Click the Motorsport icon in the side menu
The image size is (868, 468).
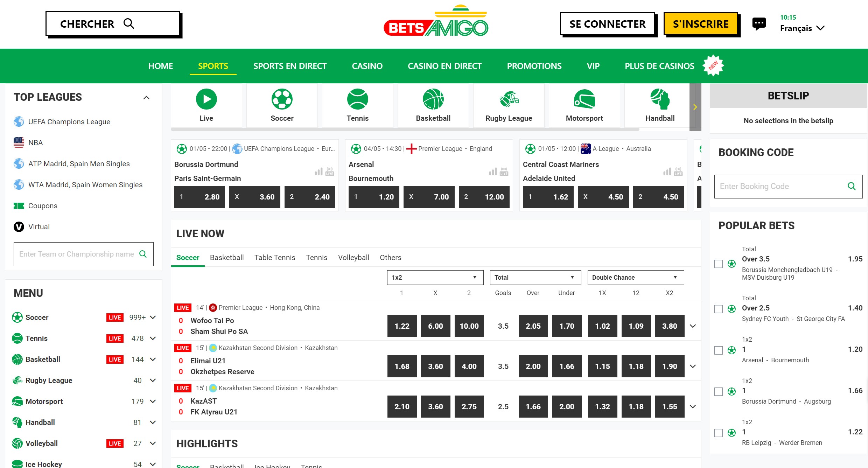click(x=17, y=401)
